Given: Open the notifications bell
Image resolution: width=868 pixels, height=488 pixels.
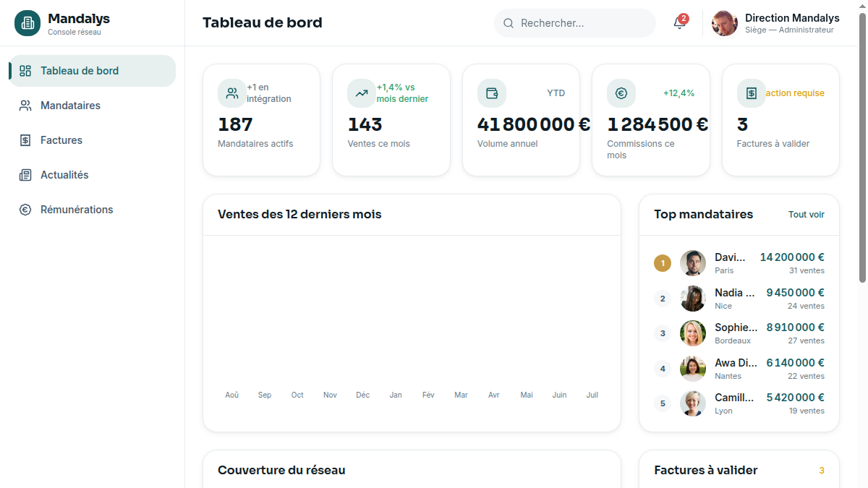Looking at the screenshot, I should coord(678,23).
